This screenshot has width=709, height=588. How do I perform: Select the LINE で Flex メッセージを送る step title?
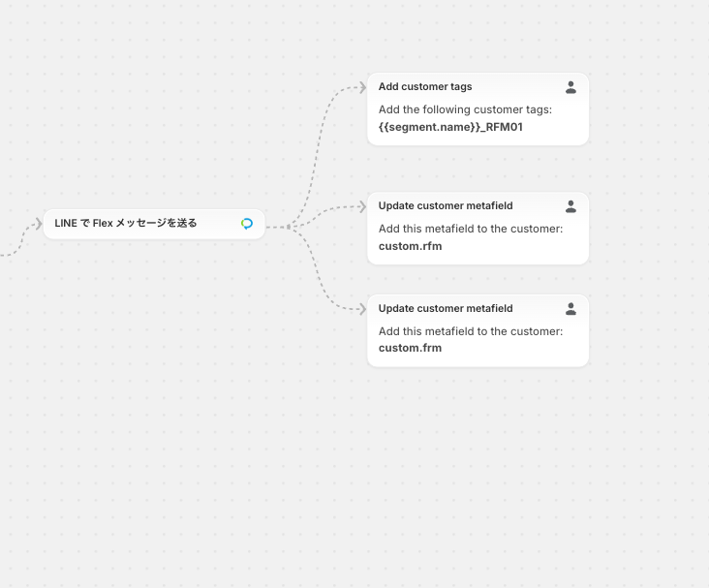click(126, 224)
